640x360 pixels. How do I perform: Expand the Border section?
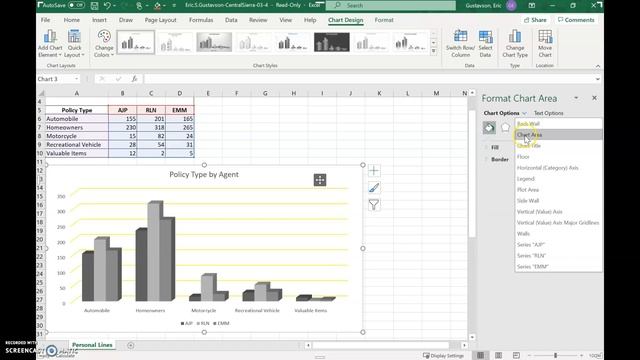499,159
